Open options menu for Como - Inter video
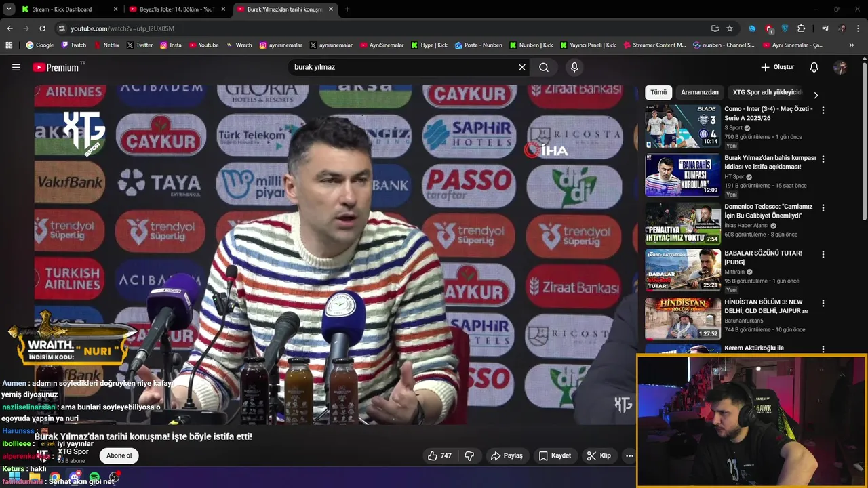 823,110
